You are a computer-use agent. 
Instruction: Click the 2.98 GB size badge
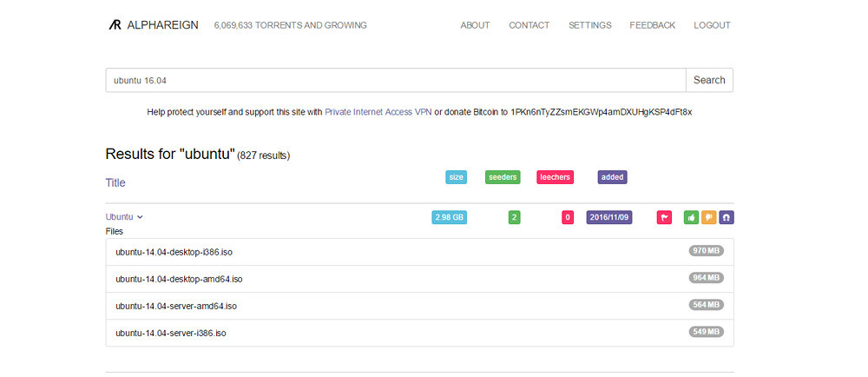click(x=449, y=217)
